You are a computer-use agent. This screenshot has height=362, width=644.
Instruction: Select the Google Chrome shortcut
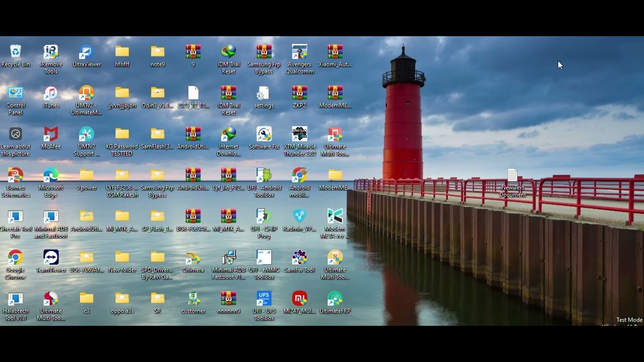(x=16, y=258)
